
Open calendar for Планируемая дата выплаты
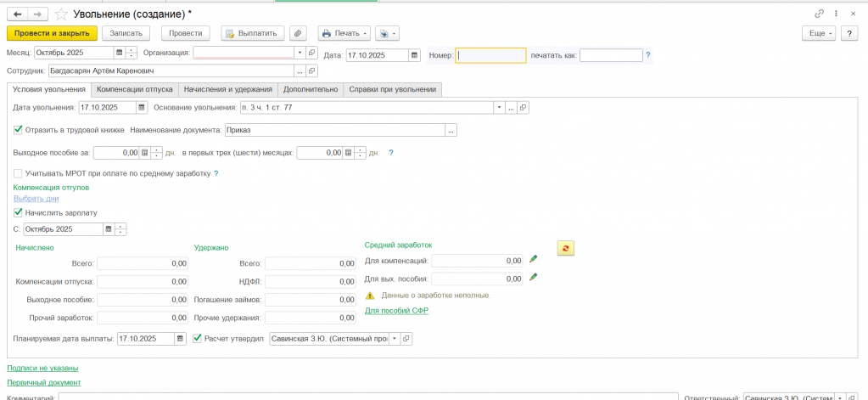[181, 339]
